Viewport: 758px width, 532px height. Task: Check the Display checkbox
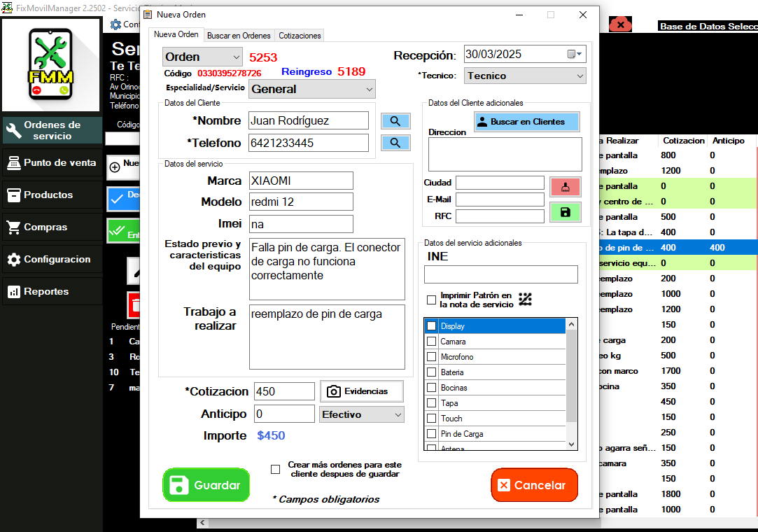432,326
